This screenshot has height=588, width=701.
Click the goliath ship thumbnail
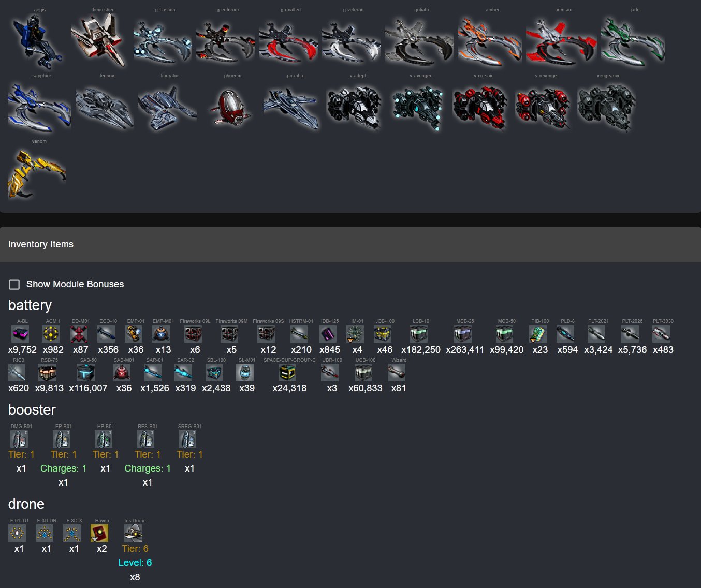coord(419,41)
